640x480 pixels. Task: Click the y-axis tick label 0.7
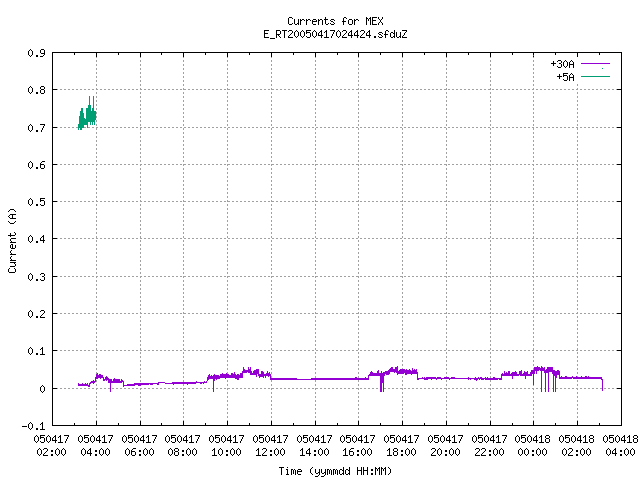[x=37, y=128]
